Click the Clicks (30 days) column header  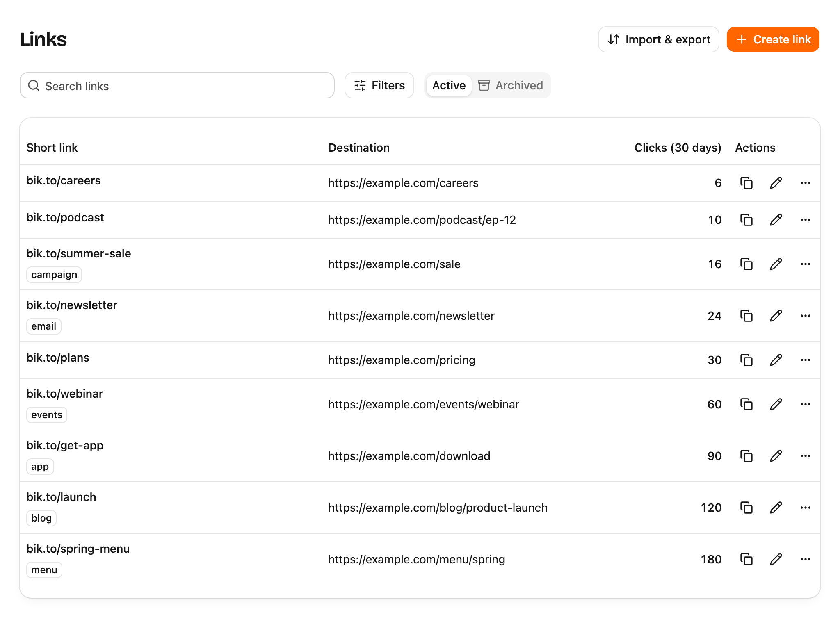[678, 148]
